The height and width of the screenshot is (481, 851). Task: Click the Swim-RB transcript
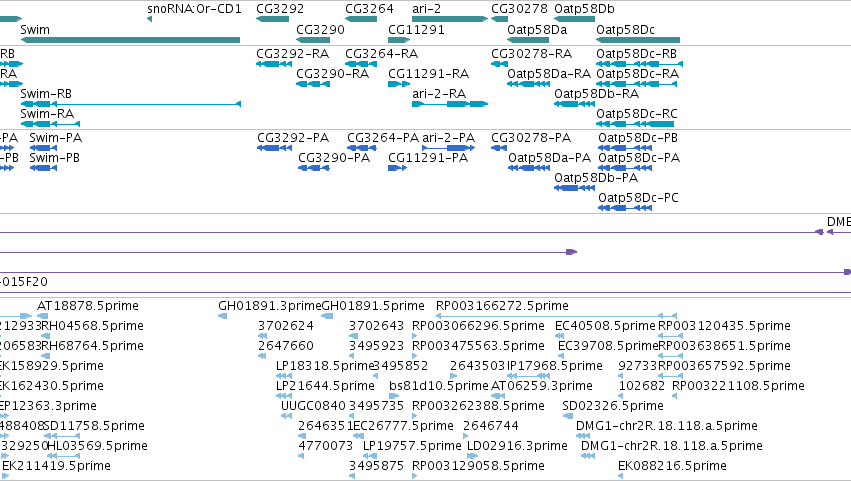130,104
